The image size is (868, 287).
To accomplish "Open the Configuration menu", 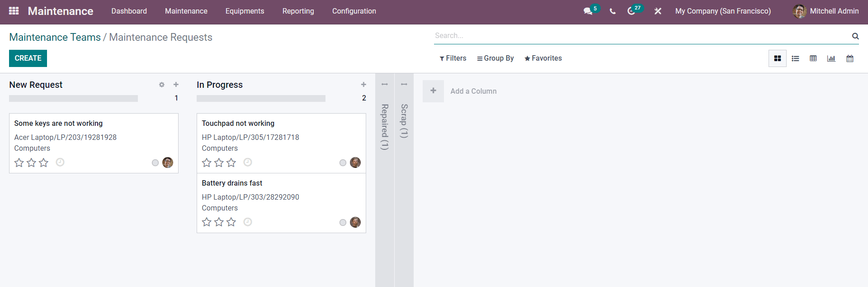I will coord(354,11).
